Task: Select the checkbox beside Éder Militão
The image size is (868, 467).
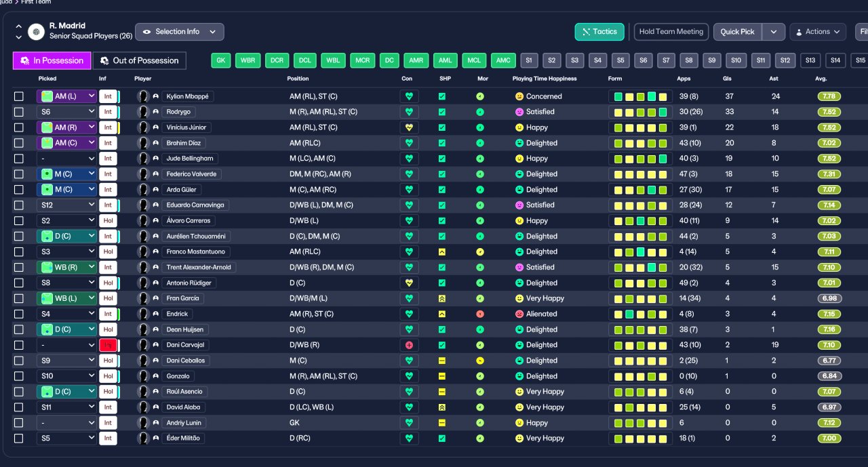Action: click(x=19, y=439)
